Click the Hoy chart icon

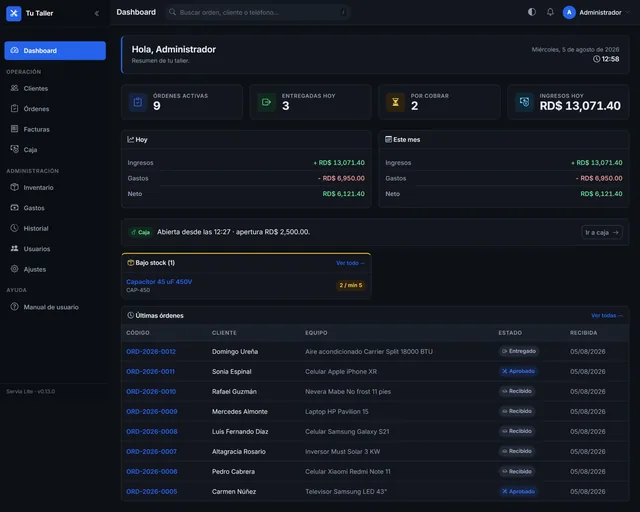[131, 139]
